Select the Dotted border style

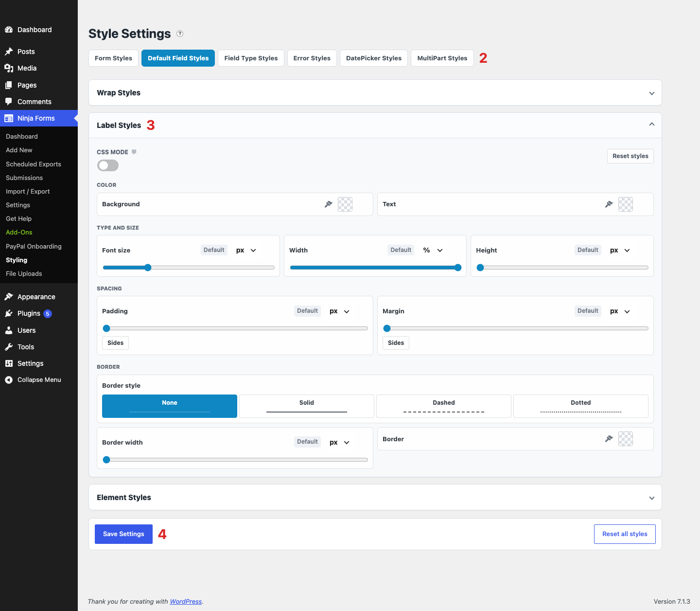[x=581, y=406]
